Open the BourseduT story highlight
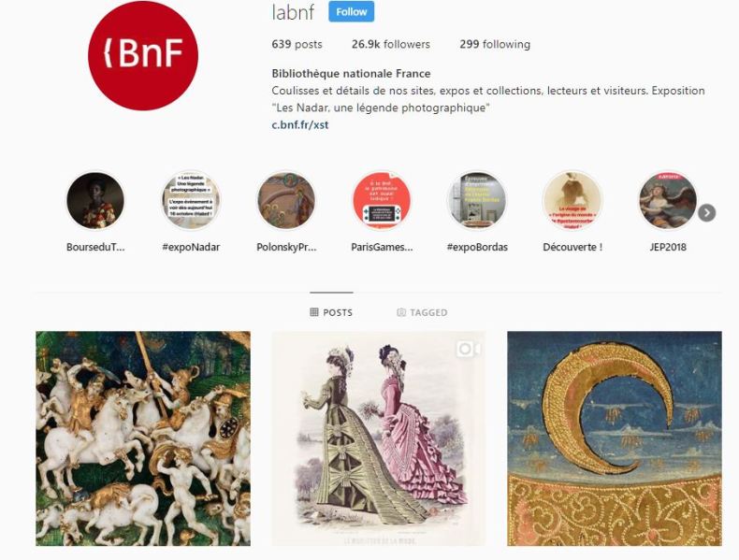739x560 pixels. pos(95,201)
